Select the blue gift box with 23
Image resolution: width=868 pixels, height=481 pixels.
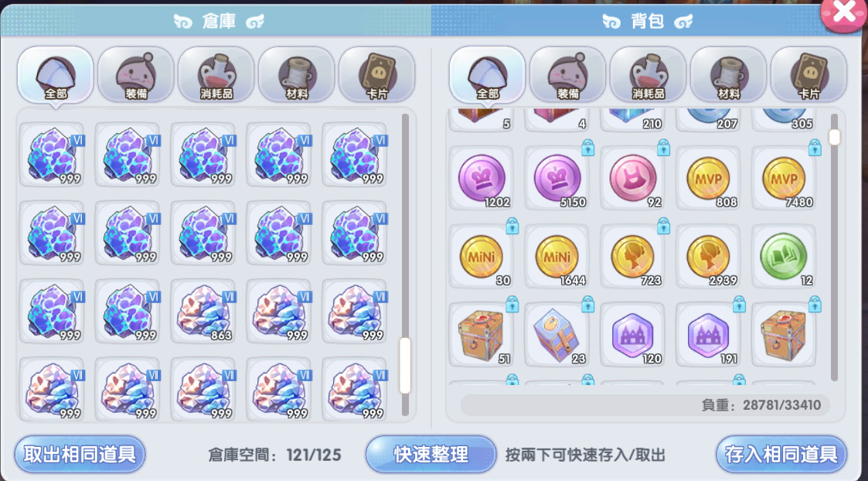click(x=557, y=335)
